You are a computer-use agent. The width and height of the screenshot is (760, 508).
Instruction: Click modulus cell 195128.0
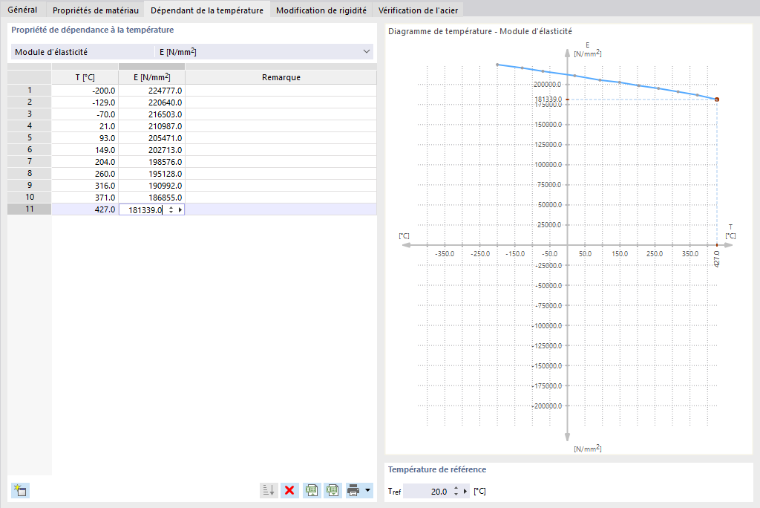coord(152,174)
